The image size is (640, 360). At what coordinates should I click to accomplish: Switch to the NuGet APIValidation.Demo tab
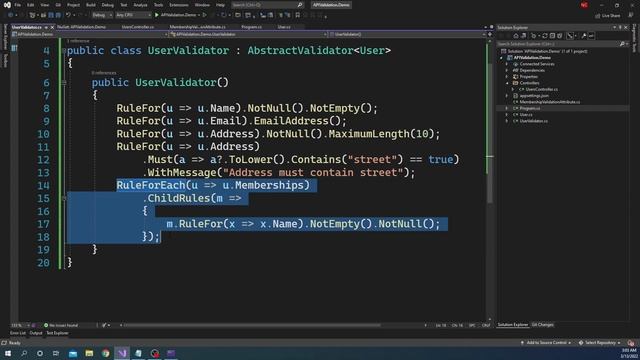[x=82, y=27]
